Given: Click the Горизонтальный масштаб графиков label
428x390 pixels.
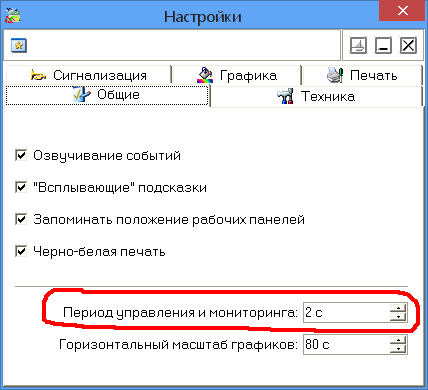Looking at the screenshot, I should (178, 344).
